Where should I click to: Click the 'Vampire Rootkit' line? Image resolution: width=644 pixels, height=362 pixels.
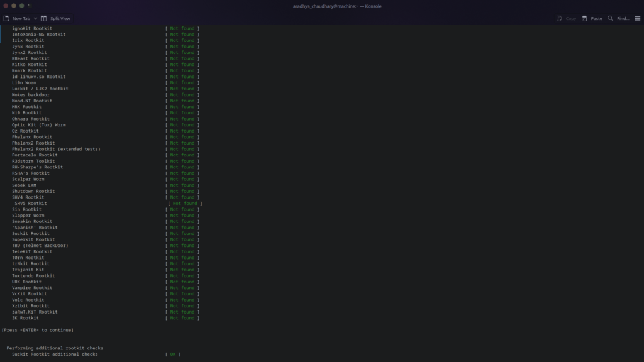tap(32, 288)
